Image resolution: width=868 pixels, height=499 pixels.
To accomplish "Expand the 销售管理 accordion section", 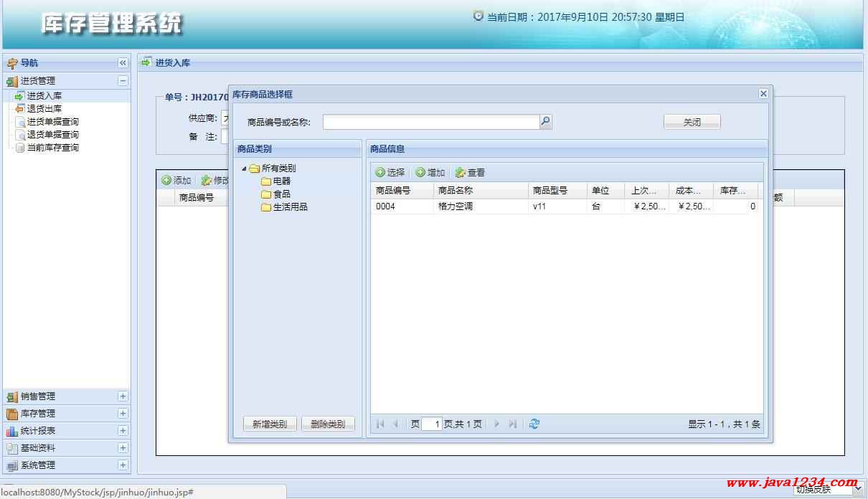I will pos(123,396).
